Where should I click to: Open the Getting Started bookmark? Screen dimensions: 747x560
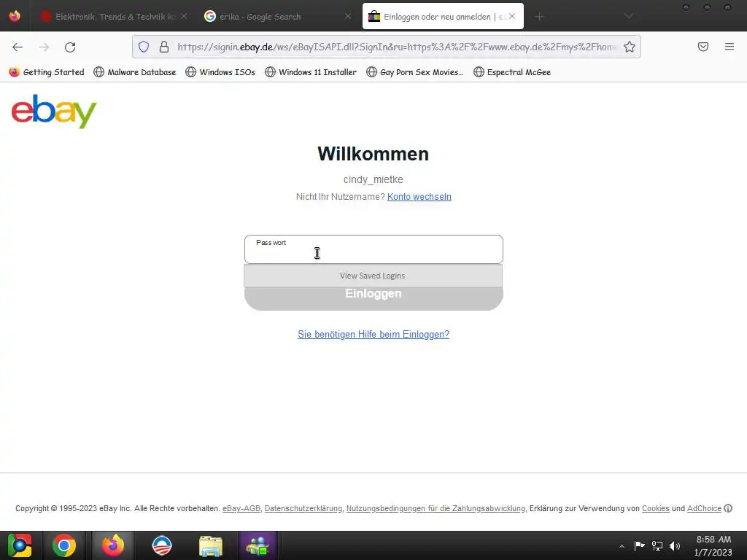click(47, 72)
